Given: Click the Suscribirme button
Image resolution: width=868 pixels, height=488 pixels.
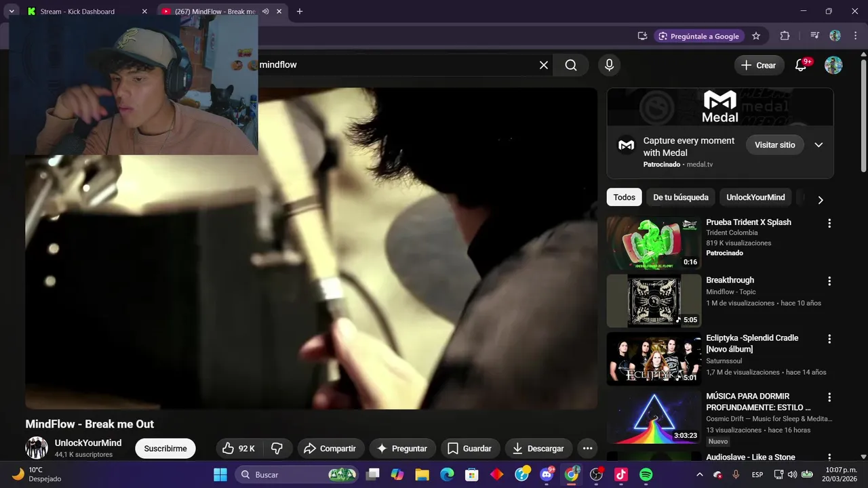Looking at the screenshot, I should coord(165,448).
